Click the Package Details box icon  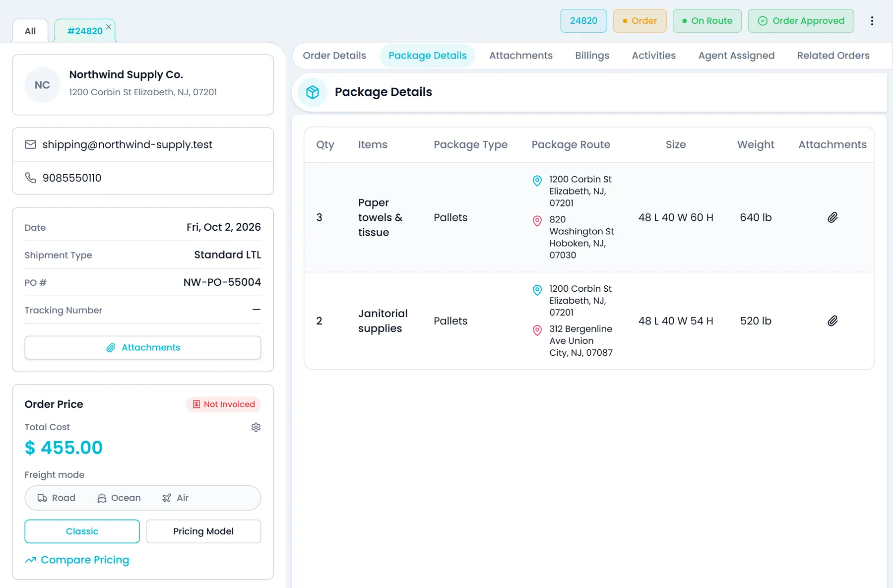coord(313,92)
